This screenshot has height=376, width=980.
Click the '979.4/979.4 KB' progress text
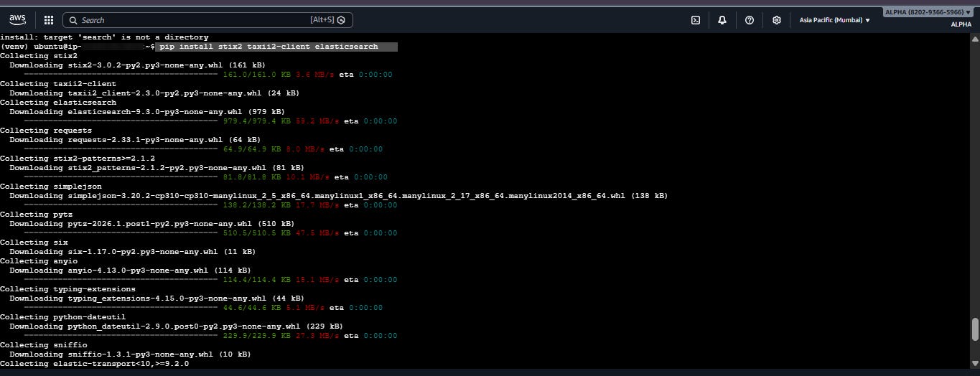pos(256,121)
